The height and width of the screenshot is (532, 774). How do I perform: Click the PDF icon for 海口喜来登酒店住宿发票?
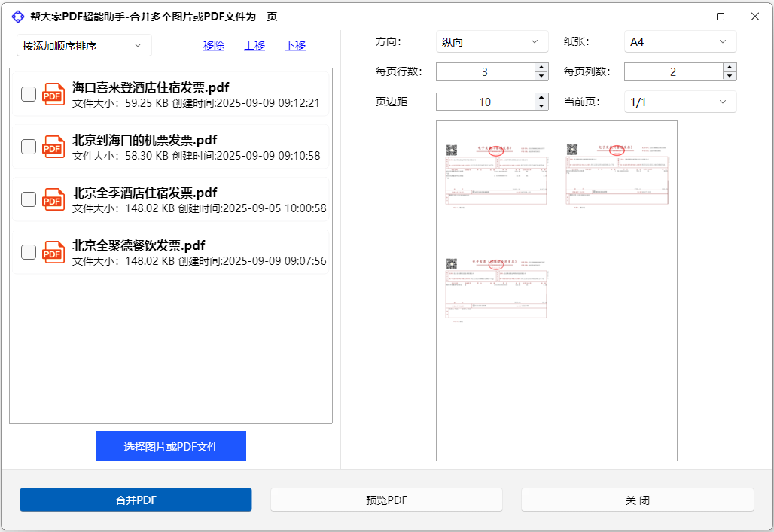(x=53, y=94)
